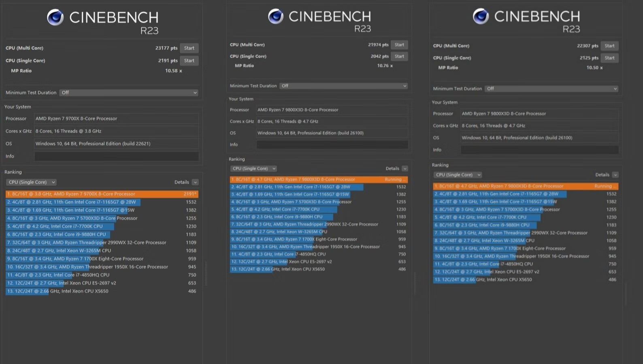Click Cores x GHz field showing 3.8 GHz

117,131
